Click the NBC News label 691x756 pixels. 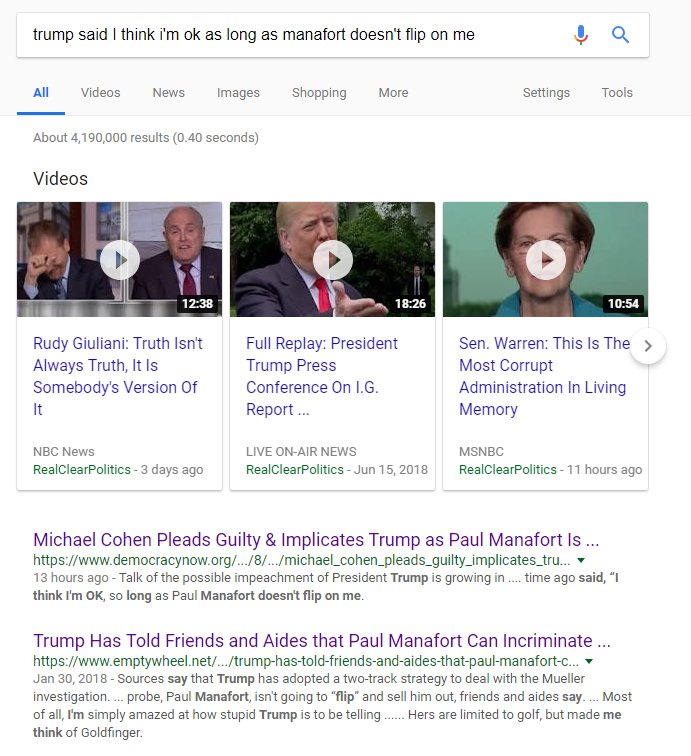click(64, 452)
